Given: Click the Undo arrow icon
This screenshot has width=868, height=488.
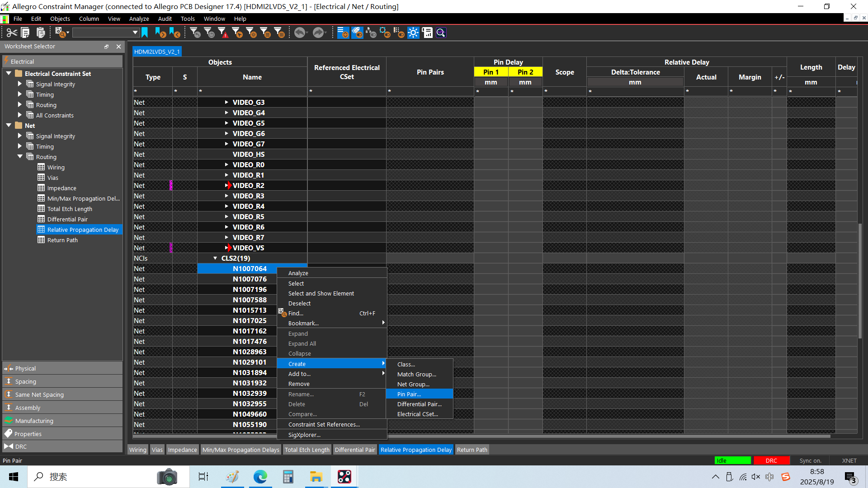Looking at the screenshot, I should tap(299, 33).
